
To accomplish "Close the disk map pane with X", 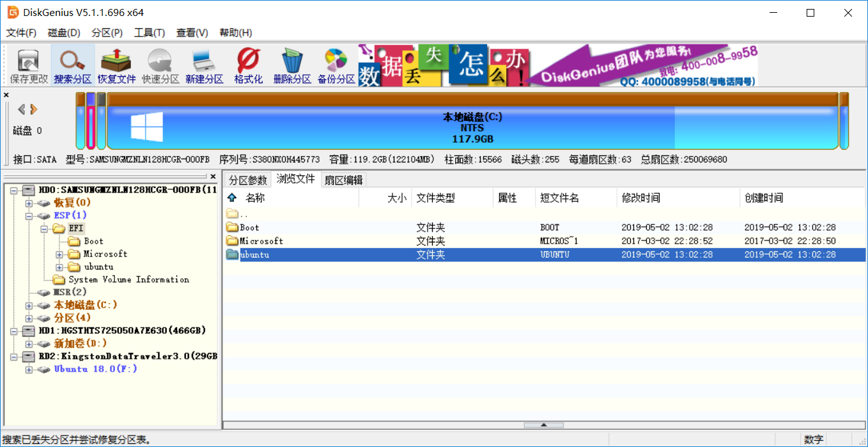I will click(x=6, y=95).
